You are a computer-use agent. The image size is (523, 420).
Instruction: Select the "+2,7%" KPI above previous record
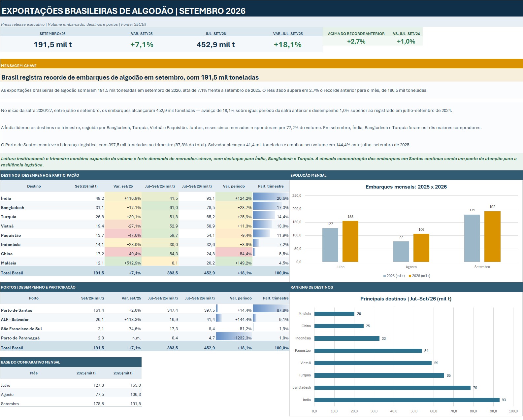click(356, 41)
